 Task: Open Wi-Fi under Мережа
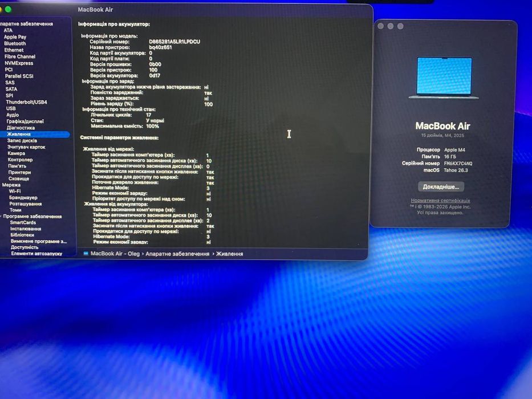pos(15,191)
